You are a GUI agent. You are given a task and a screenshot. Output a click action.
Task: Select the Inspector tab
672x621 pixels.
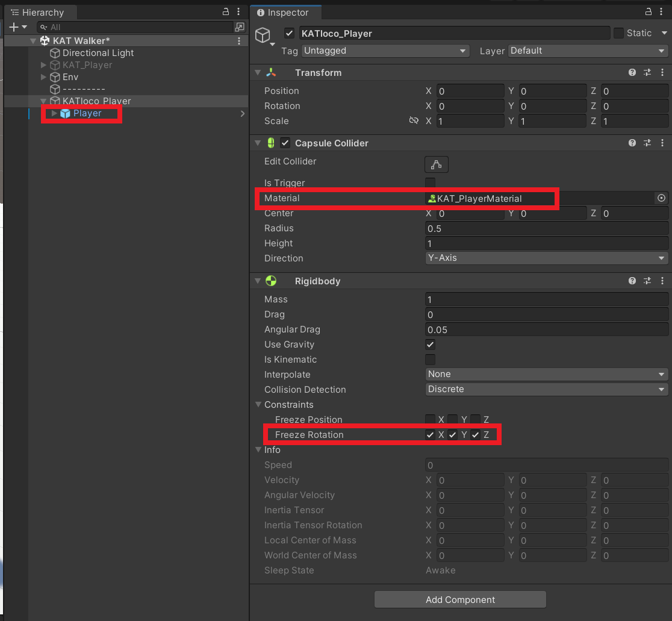click(286, 13)
